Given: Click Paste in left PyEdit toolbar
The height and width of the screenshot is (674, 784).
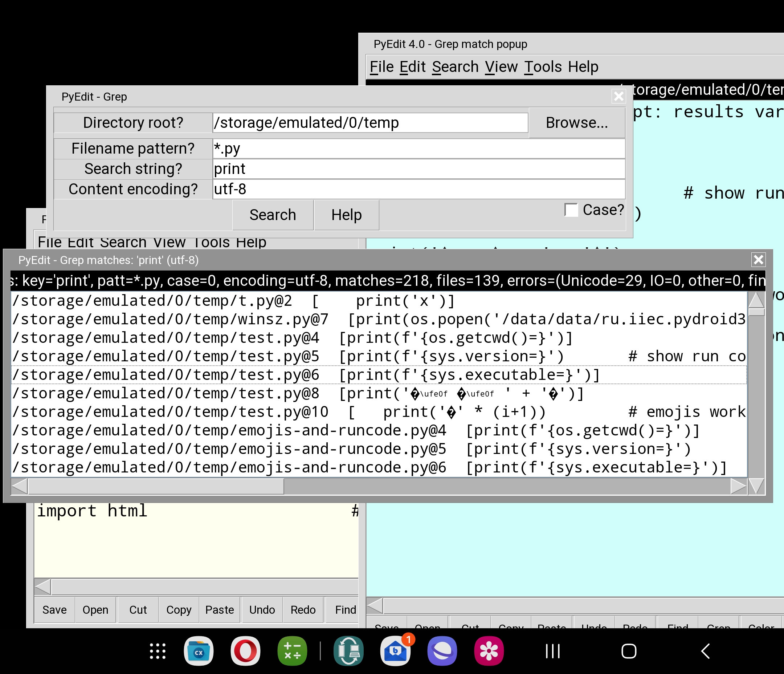Looking at the screenshot, I should (220, 610).
